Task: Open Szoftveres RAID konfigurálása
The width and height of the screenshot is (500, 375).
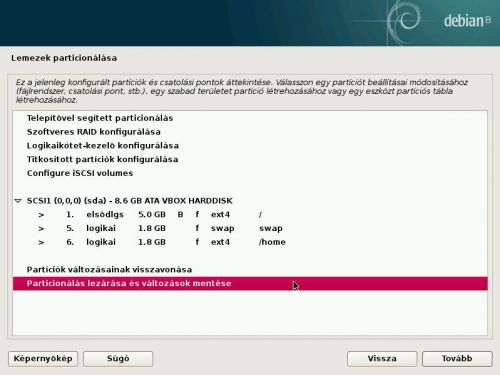Action: click(x=250, y=132)
